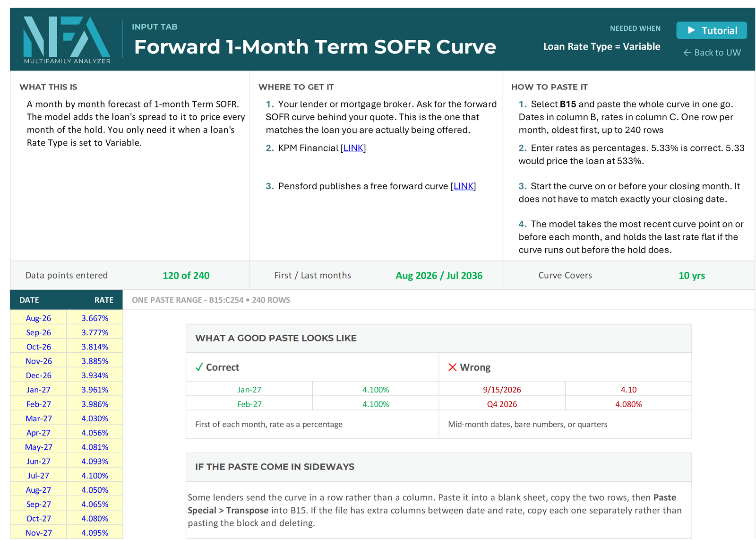Click the 3.961% rate cell
The height and width of the screenshot is (540, 756).
pos(95,390)
